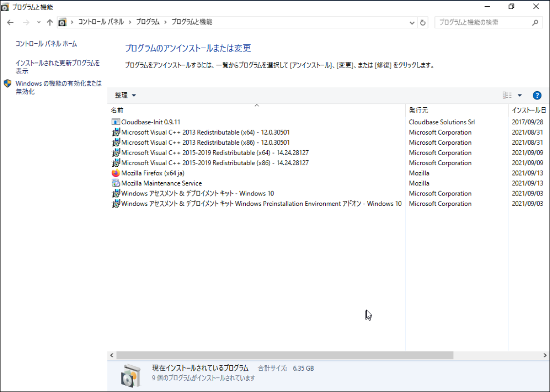Click the Firefox logo icon

point(116,173)
